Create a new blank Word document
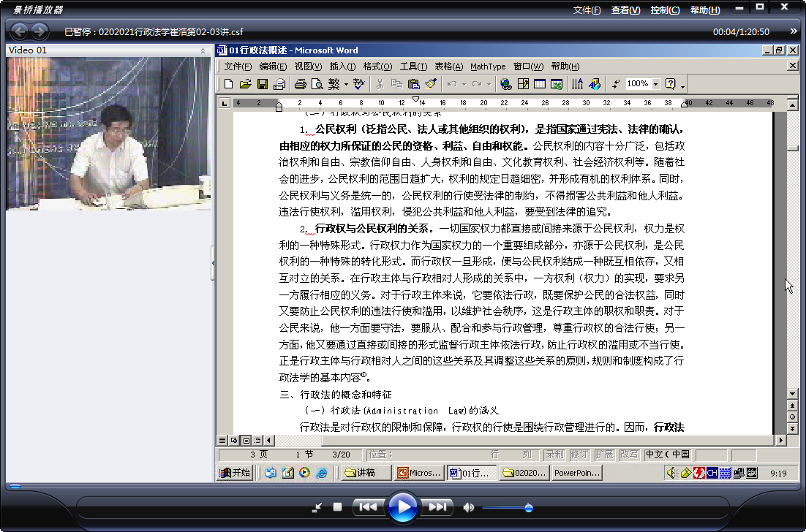This screenshot has width=806, height=532. click(x=229, y=84)
